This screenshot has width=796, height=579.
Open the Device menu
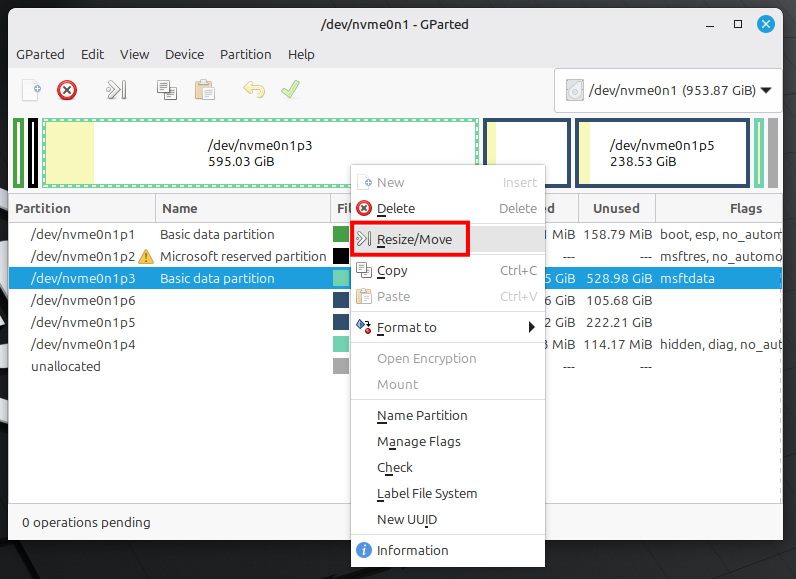184,54
